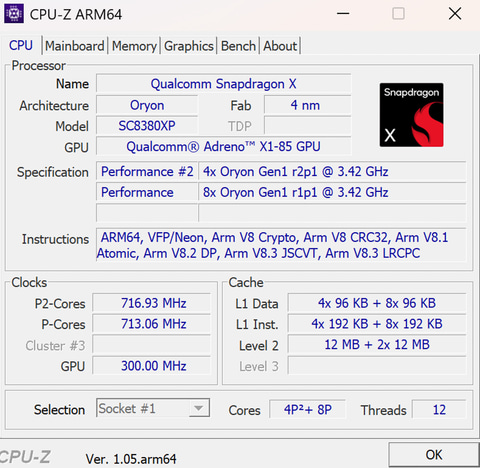Select the Instructions text box
480x468 pixels.
click(281, 245)
